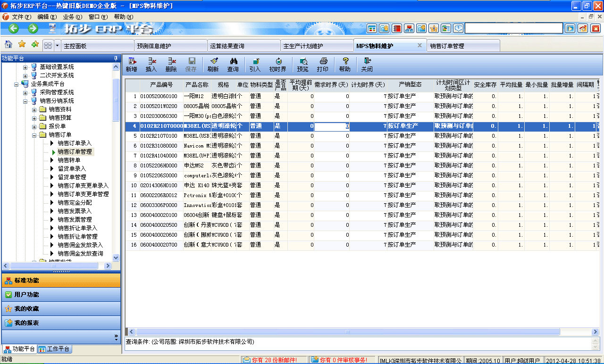604x364 pixels.
Task: Open the 业务 menu in menu bar
Action: (72, 17)
